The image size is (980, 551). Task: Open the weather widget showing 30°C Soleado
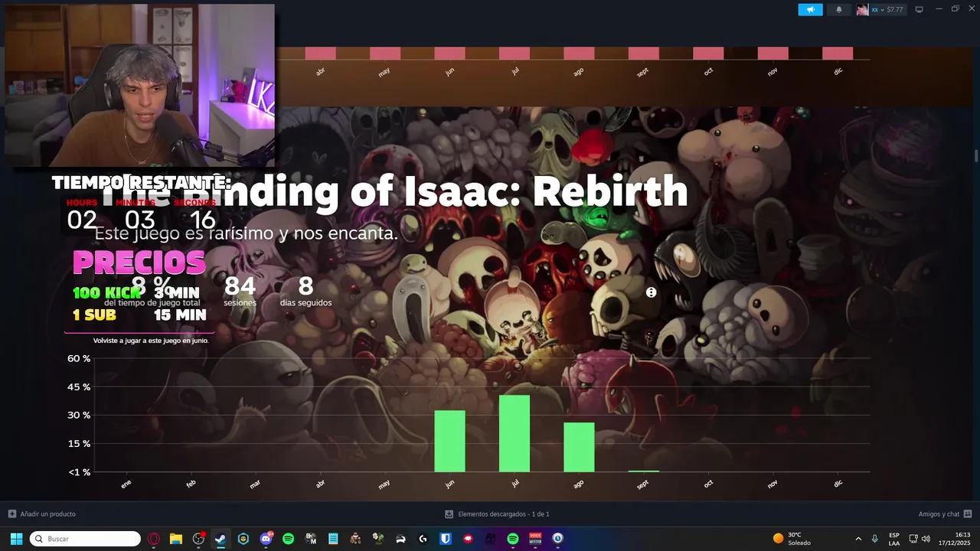pos(792,539)
